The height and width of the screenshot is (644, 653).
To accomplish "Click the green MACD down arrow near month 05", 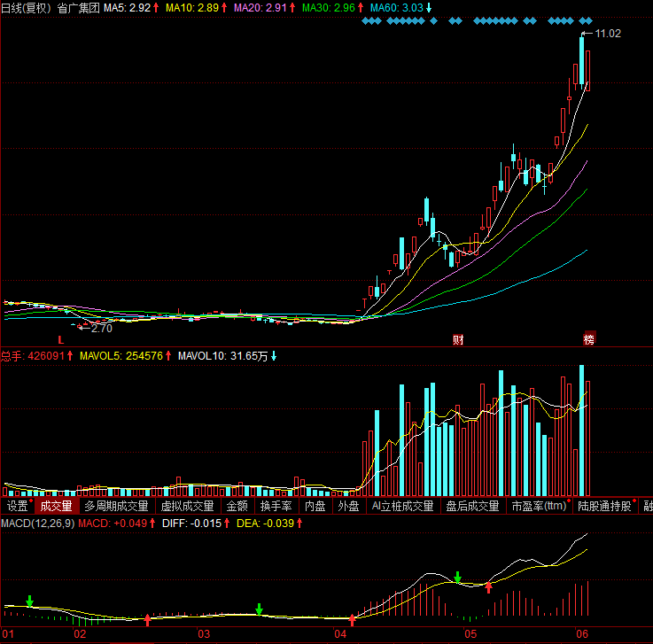I will (x=458, y=578).
